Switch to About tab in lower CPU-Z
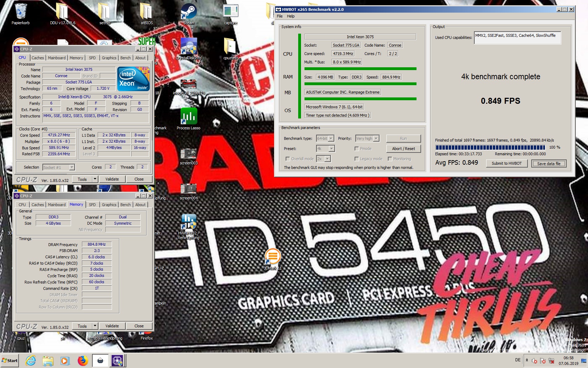This screenshot has height=368, width=588. [x=140, y=205]
